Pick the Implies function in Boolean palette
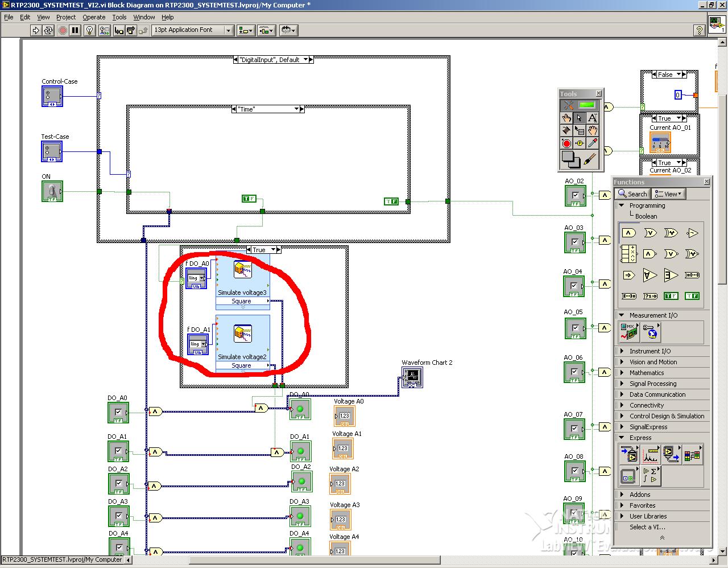728x568 pixels. (628, 275)
